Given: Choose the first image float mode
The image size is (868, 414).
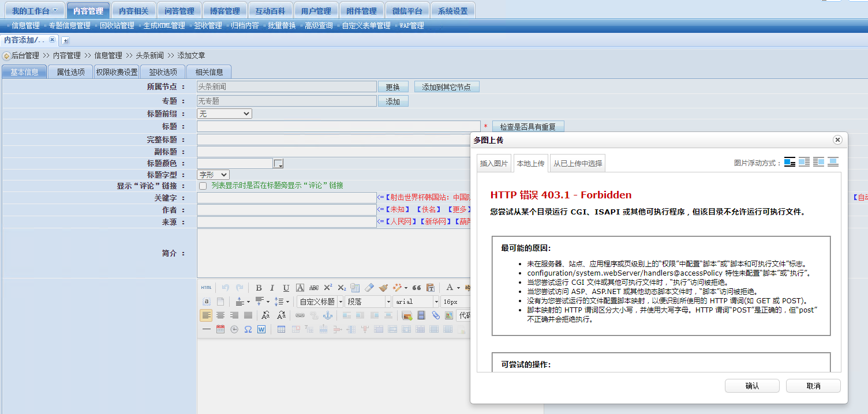Looking at the screenshot, I should [790, 162].
